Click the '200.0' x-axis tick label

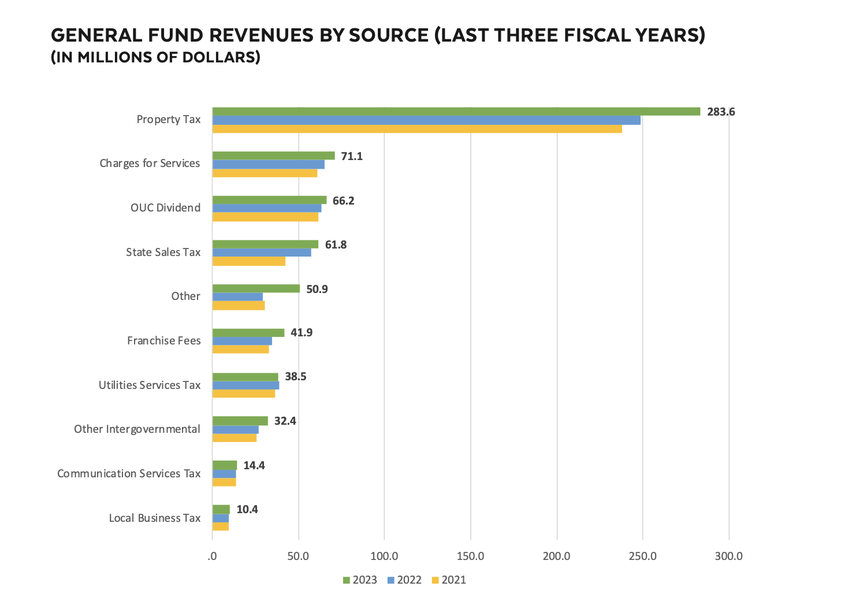point(557,556)
